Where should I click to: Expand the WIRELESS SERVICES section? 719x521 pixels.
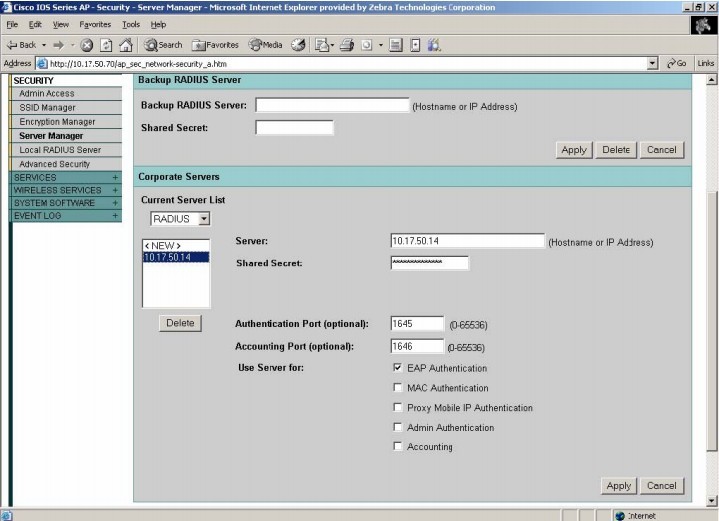pos(115,190)
